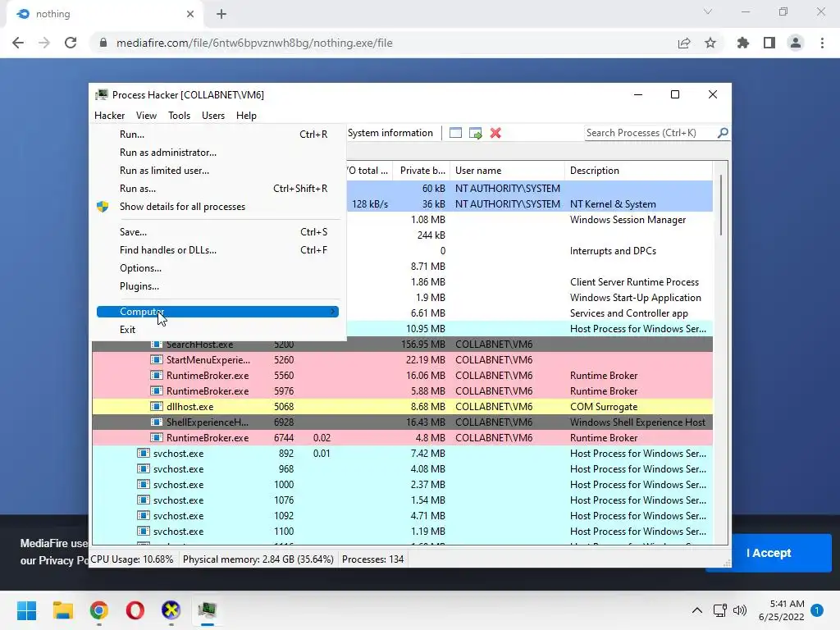Select the SearchHost.exe row
The image size is (840, 630).
click(402, 345)
